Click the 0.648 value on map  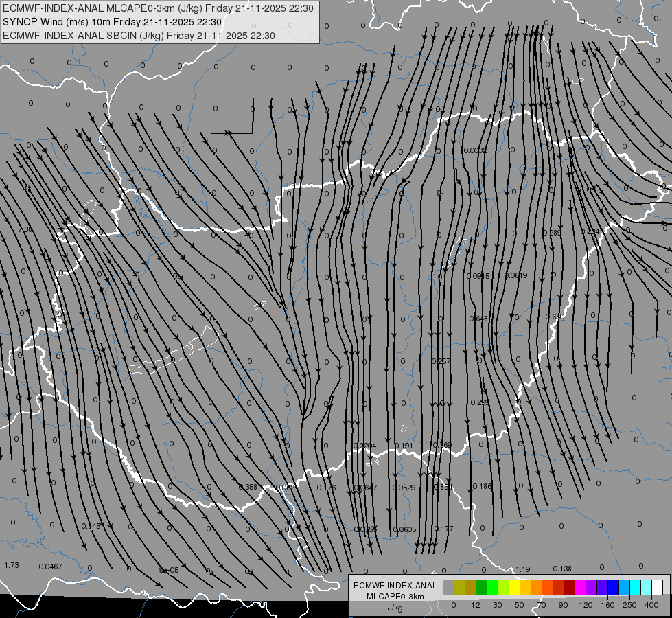click(x=478, y=319)
